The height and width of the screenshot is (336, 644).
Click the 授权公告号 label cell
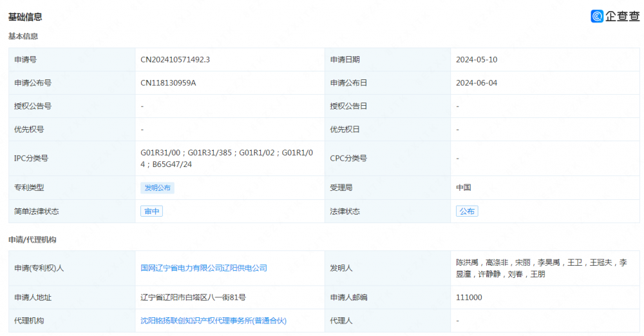click(x=72, y=106)
